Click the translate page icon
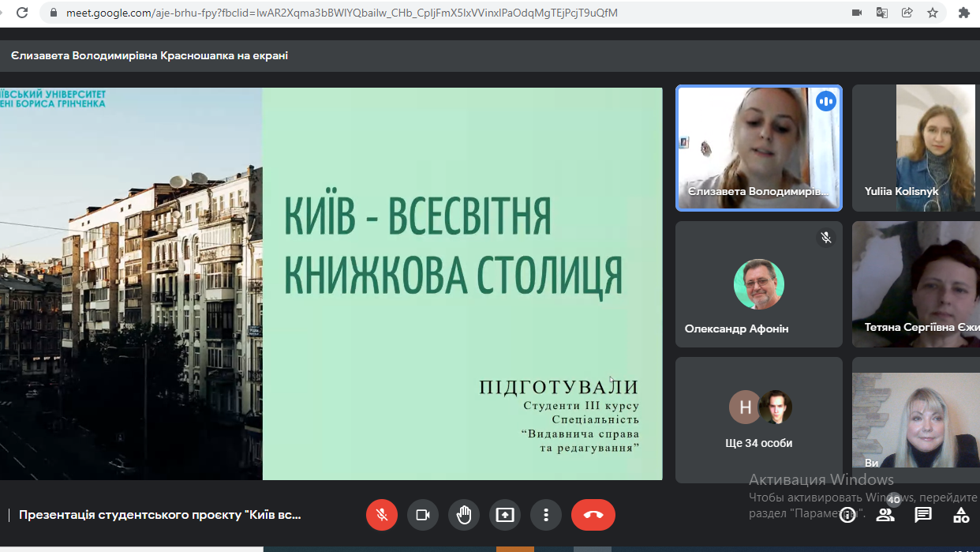980x552 pixels. (x=882, y=13)
